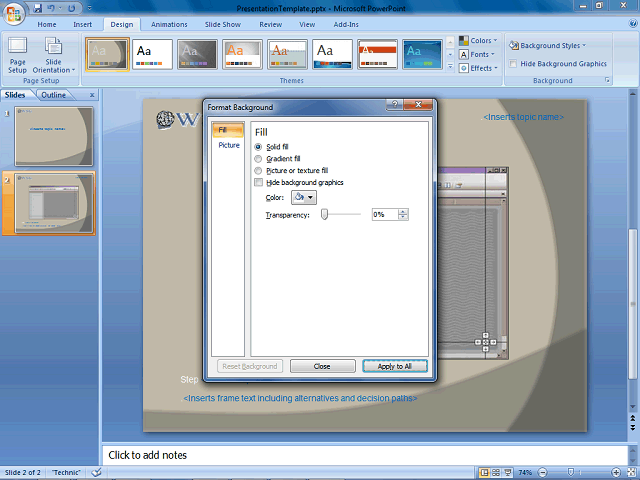Click the Apply to All button

[x=395, y=366]
